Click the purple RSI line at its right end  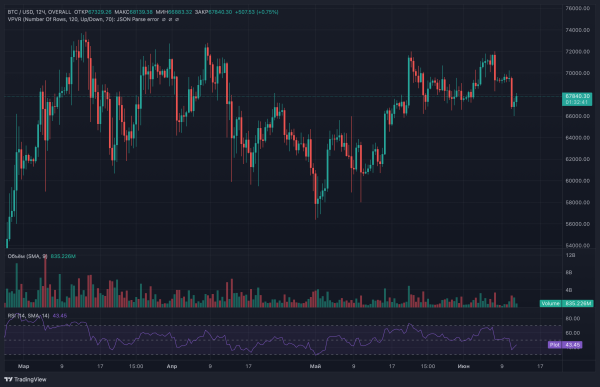click(516, 345)
